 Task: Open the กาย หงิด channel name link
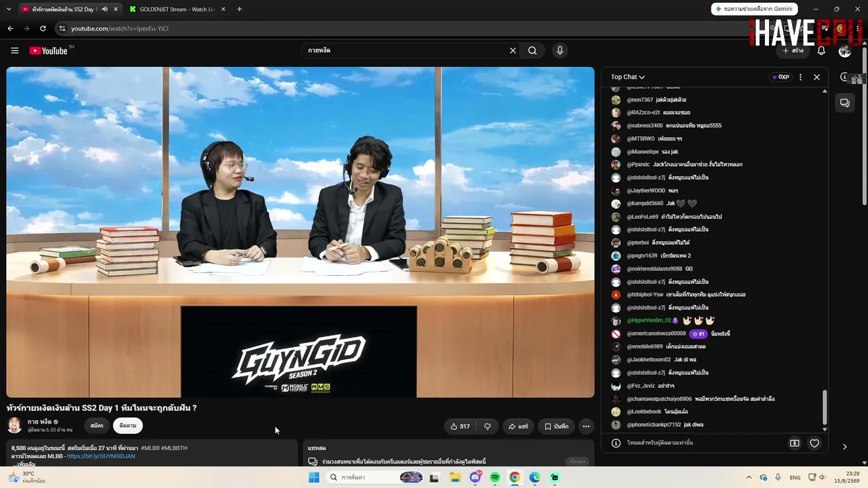pos(39,422)
